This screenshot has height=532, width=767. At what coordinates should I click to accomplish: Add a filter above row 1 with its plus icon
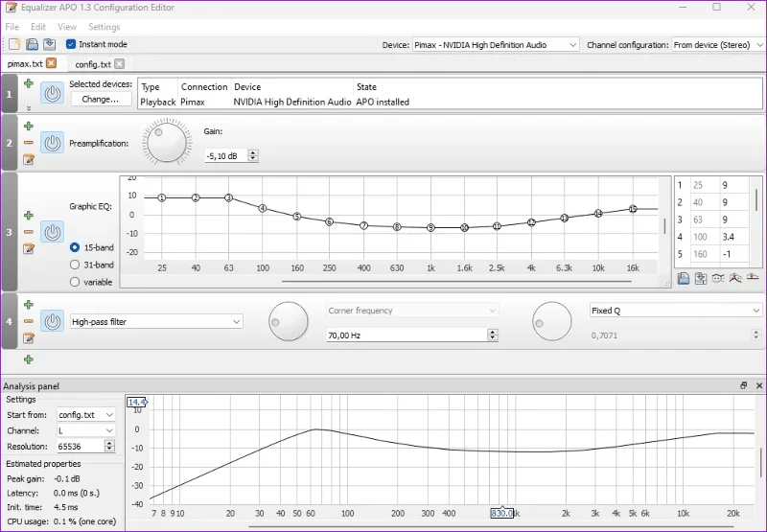(x=29, y=83)
